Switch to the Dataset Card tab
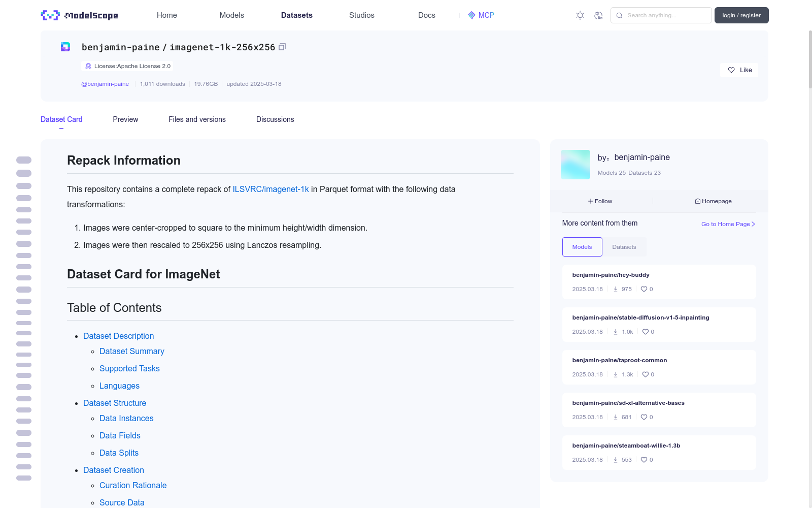The height and width of the screenshot is (508, 812). (61, 119)
